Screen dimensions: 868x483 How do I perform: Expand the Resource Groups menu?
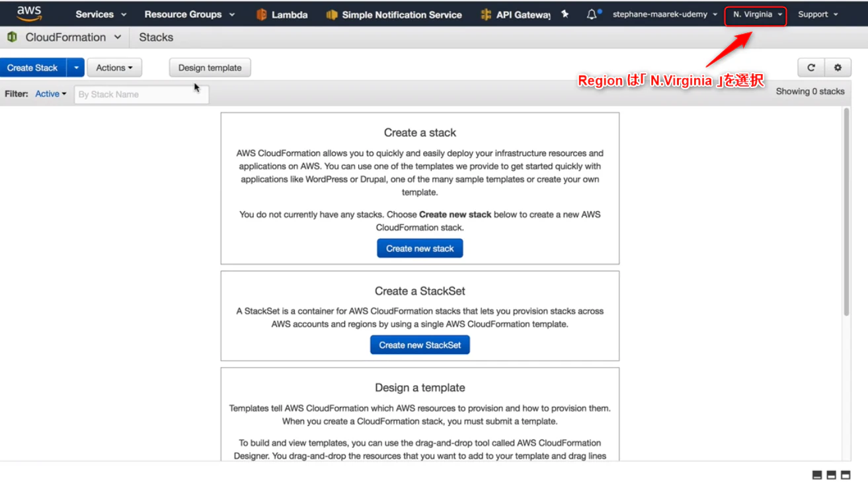tap(190, 14)
